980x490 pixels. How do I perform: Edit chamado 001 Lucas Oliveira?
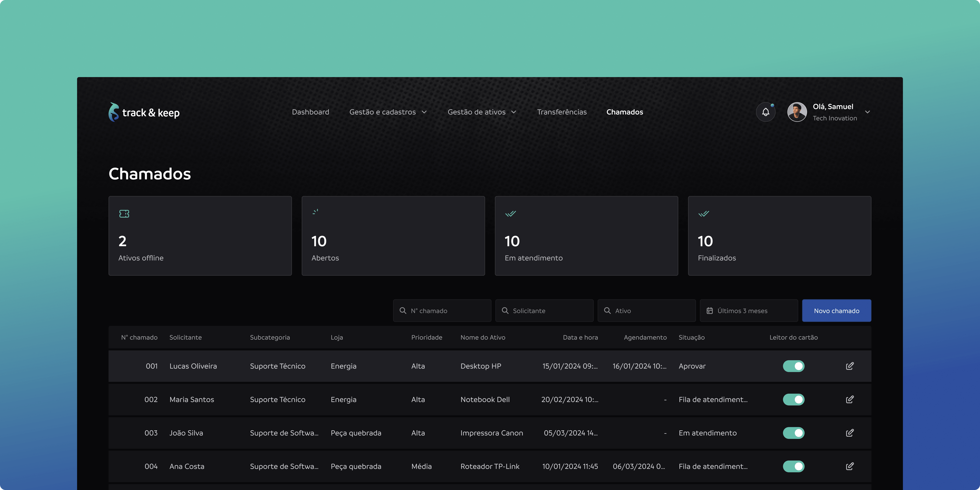(x=850, y=366)
